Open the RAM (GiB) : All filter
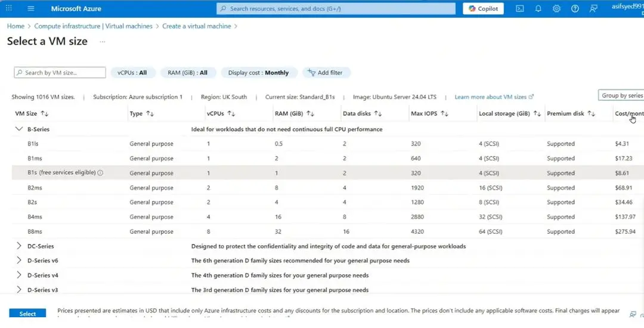Screen dimensions: 644x328 click(187, 73)
